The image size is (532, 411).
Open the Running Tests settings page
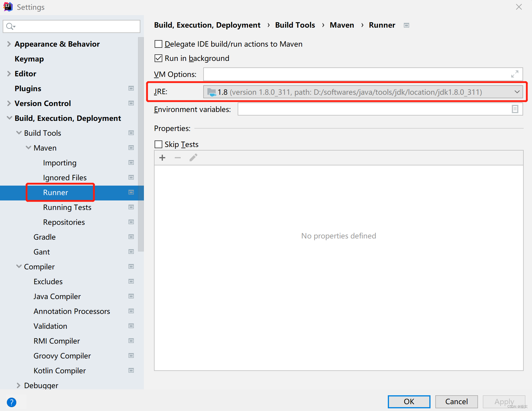coord(67,207)
